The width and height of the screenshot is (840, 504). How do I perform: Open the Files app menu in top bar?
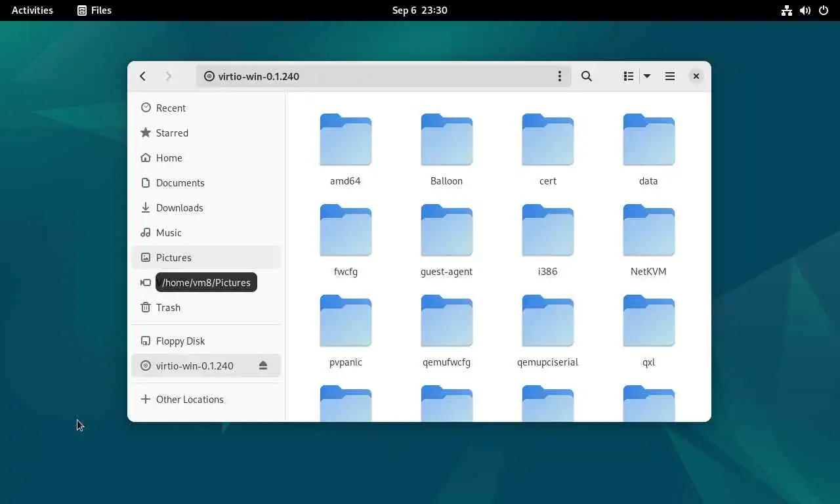click(94, 10)
